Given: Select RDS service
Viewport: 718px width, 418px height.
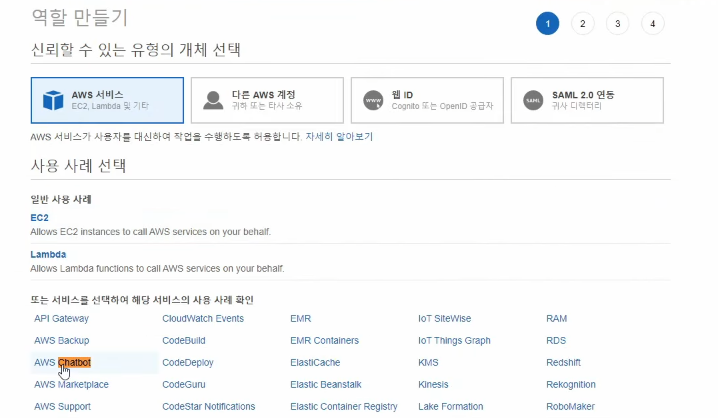Looking at the screenshot, I should point(556,341).
